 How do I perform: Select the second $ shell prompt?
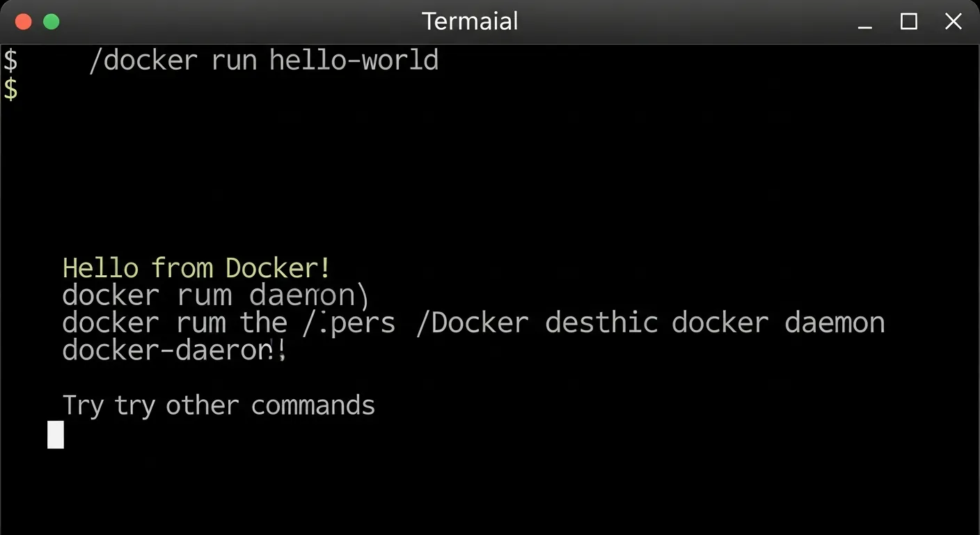click(x=10, y=89)
